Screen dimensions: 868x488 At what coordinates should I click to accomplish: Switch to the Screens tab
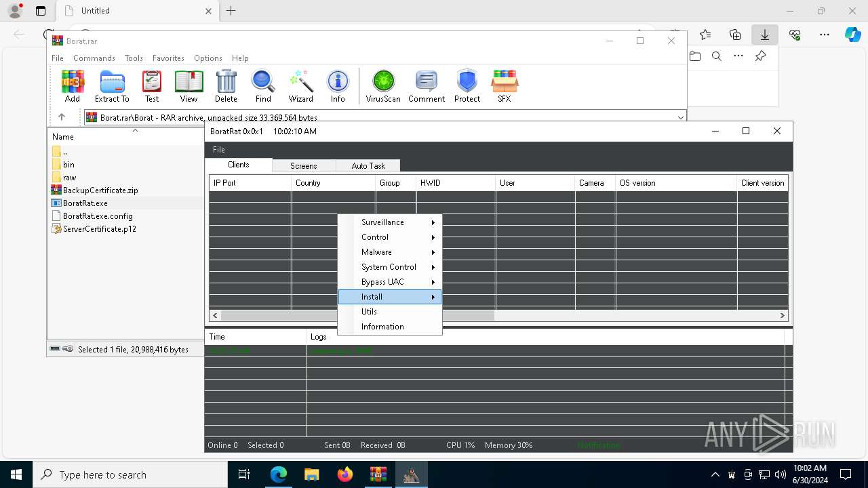tap(304, 165)
